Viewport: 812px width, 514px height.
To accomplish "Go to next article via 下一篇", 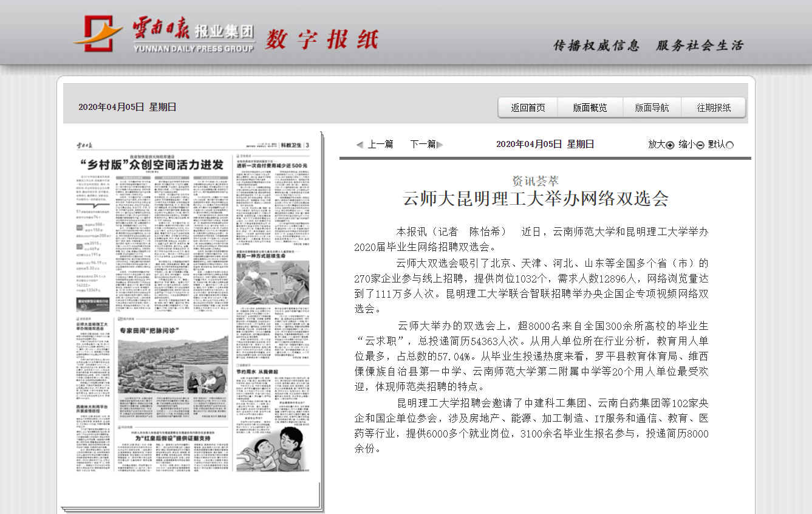I will (x=423, y=144).
